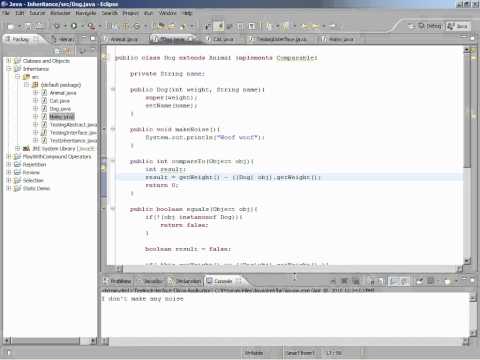Click the editor vertical scrollbar thumb
The image size is (480, 360).
[467, 110]
